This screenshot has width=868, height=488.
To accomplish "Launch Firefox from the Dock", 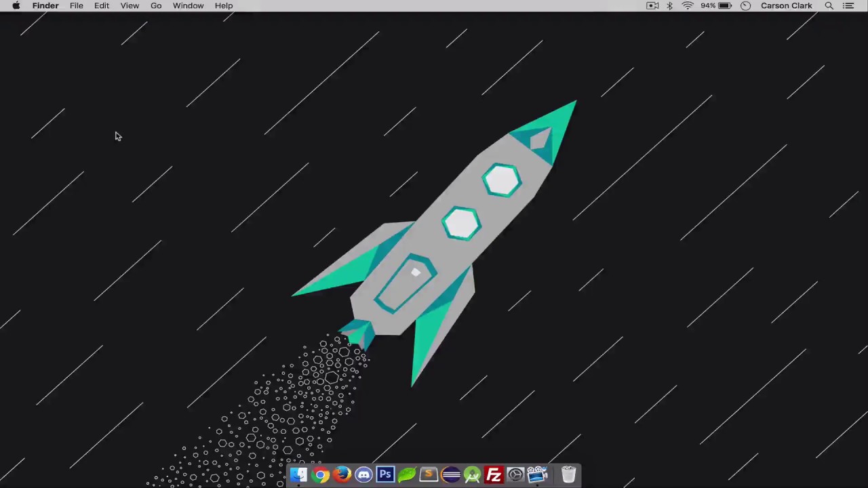I will (x=342, y=474).
